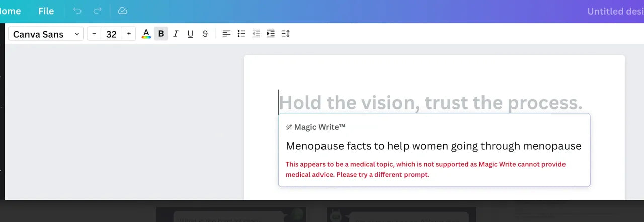The height and width of the screenshot is (222, 644).
Task: Click the Magic Write prompt text field
Action: tap(434, 146)
